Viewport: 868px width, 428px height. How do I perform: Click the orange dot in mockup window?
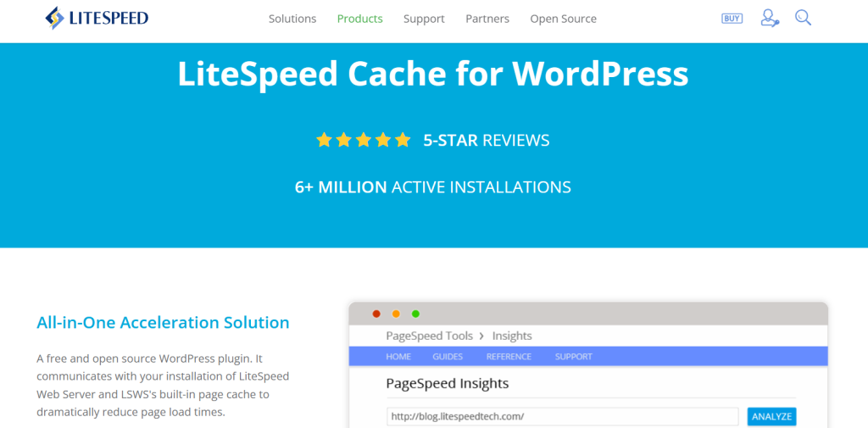click(396, 314)
